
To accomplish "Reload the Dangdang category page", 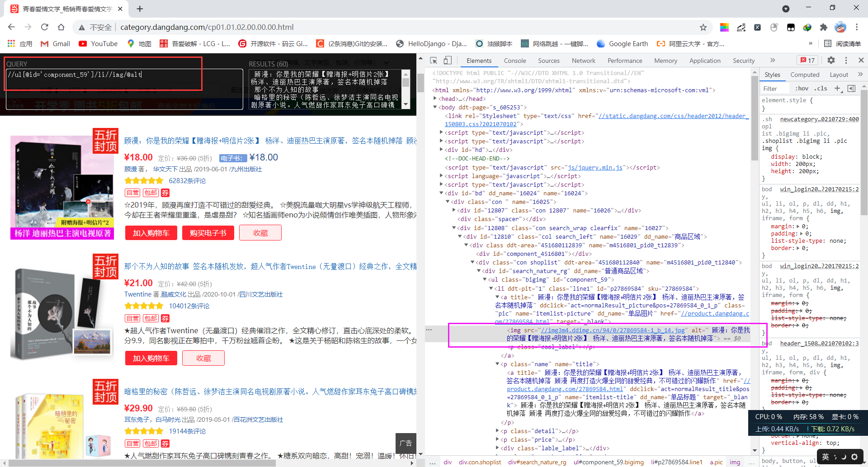I will click(x=44, y=27).
